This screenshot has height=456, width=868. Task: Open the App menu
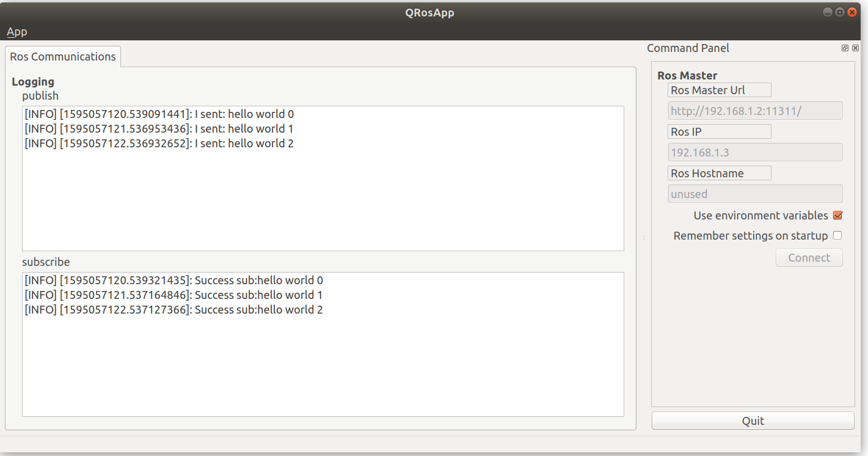point(16,31)
